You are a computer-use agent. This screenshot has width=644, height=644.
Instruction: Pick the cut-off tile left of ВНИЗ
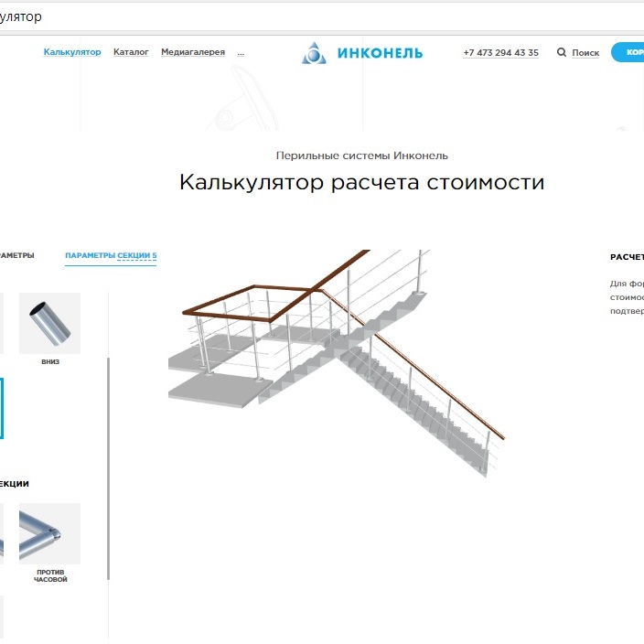point(1,324)
